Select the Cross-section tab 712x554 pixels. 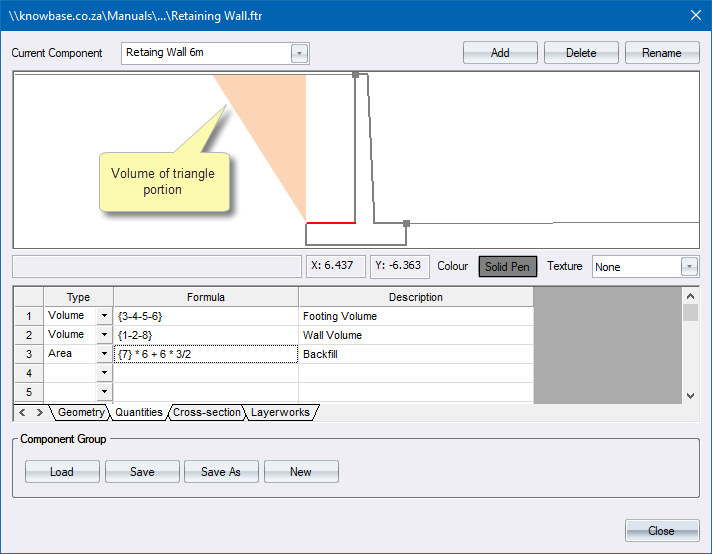click(x=206, y=412)
